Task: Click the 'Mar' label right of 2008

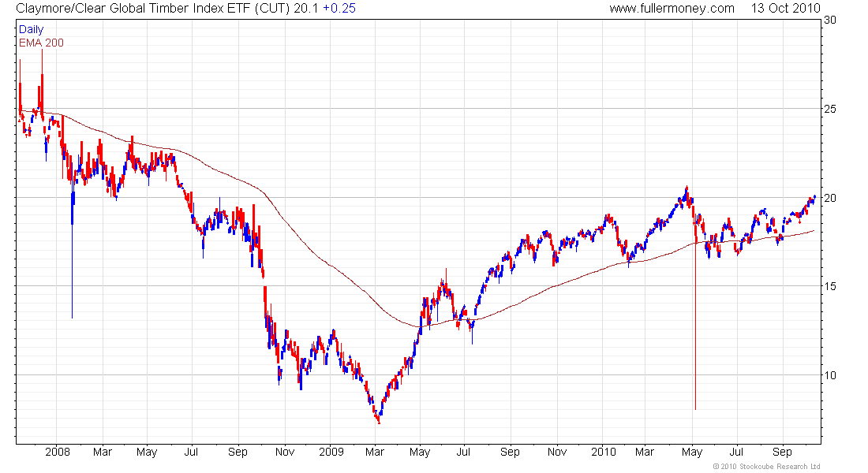Action: 103,452
